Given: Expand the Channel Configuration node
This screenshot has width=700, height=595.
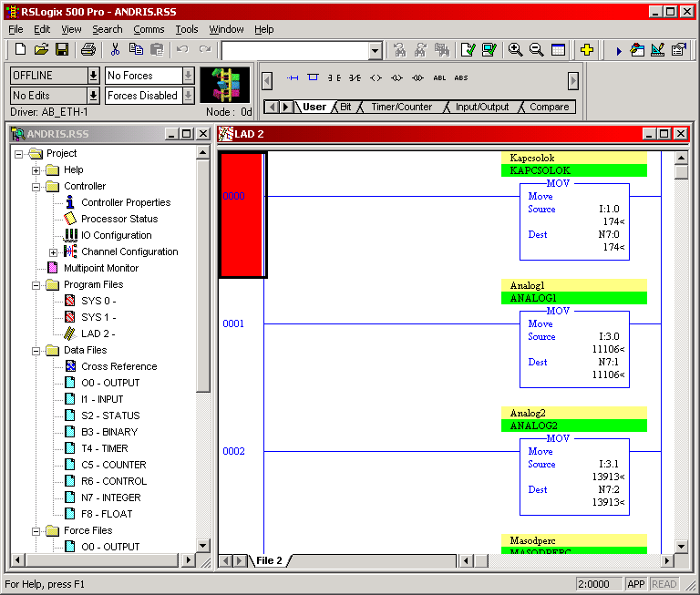Looking at the screenshot, I should [53, 252].
